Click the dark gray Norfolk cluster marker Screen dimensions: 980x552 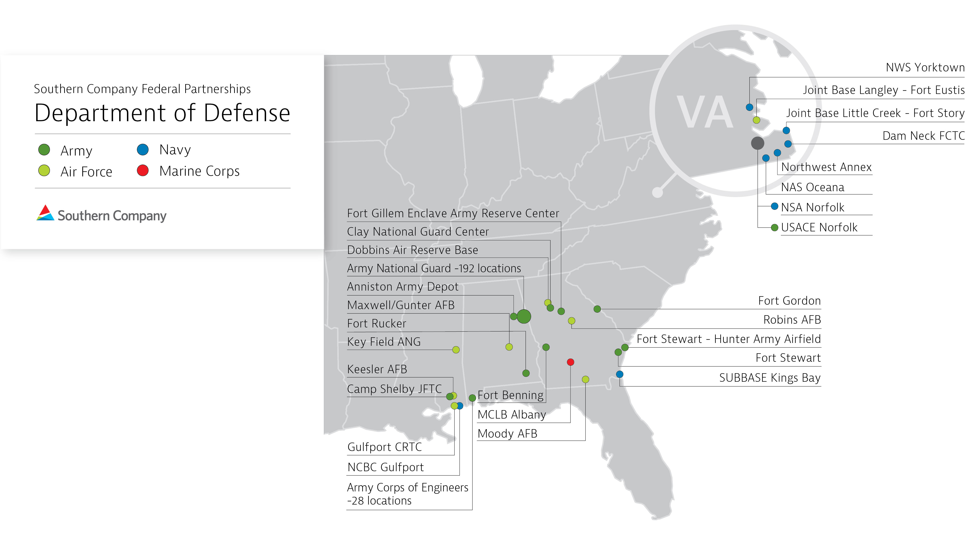pos(757,143)
